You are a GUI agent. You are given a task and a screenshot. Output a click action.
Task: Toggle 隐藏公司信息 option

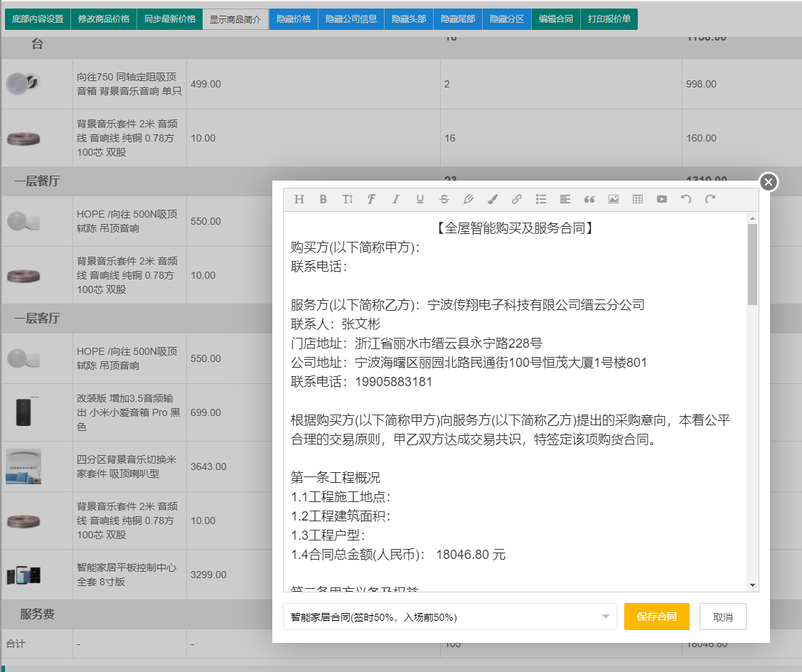coord(351,19)
